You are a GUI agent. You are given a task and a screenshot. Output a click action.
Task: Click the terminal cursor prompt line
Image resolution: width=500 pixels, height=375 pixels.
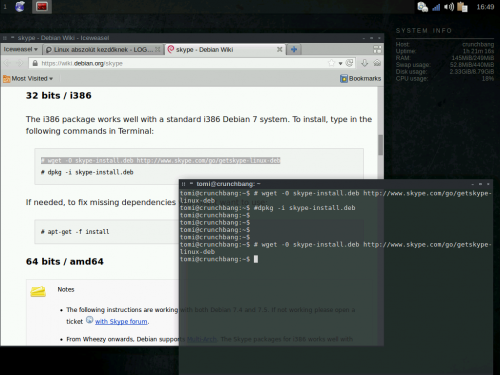click(x=219, y=259)
